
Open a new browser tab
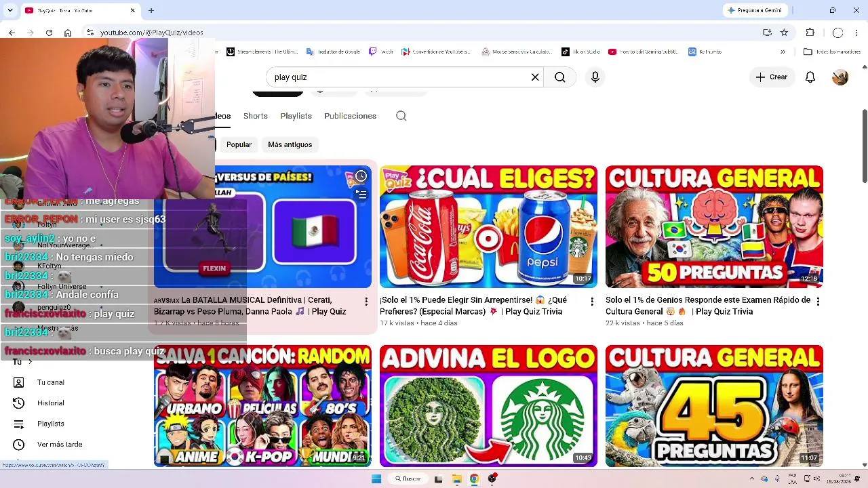(151, 10)
